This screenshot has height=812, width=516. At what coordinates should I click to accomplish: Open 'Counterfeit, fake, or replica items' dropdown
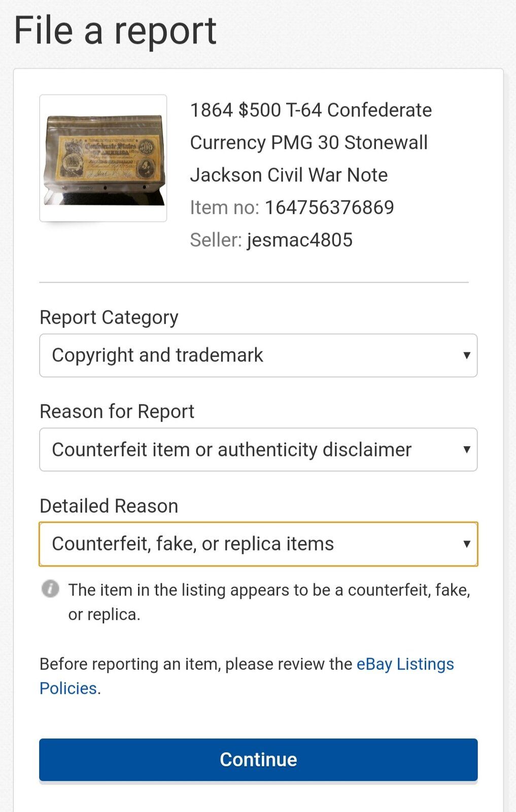pos(258,544)
